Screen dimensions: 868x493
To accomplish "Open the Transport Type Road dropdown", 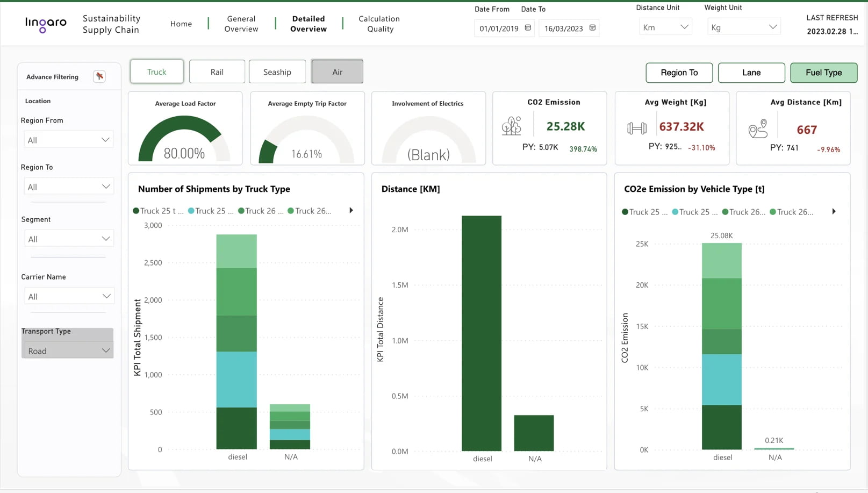I will 68,351.
